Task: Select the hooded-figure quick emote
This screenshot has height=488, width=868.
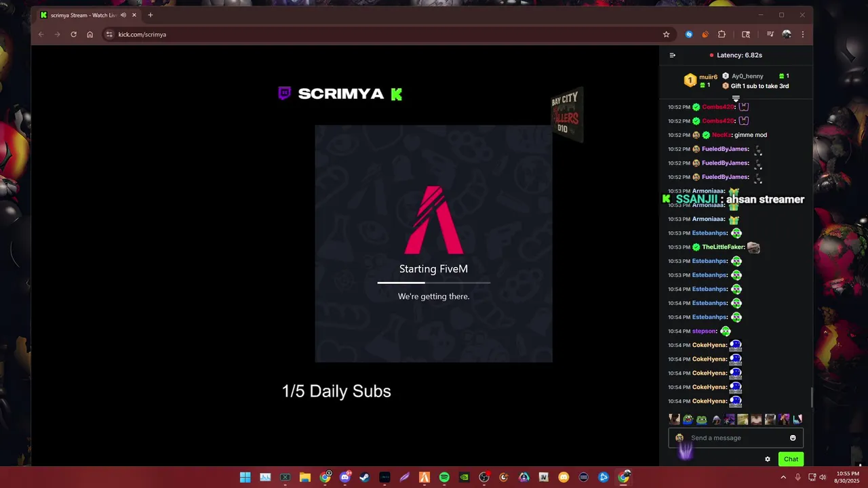Action: point(716,420)
